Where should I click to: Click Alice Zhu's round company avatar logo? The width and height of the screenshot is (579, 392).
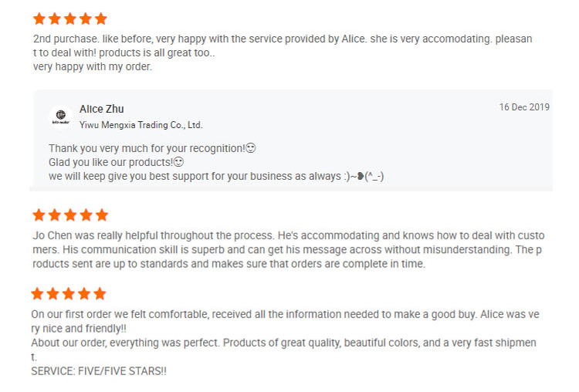tap(60, 117)
